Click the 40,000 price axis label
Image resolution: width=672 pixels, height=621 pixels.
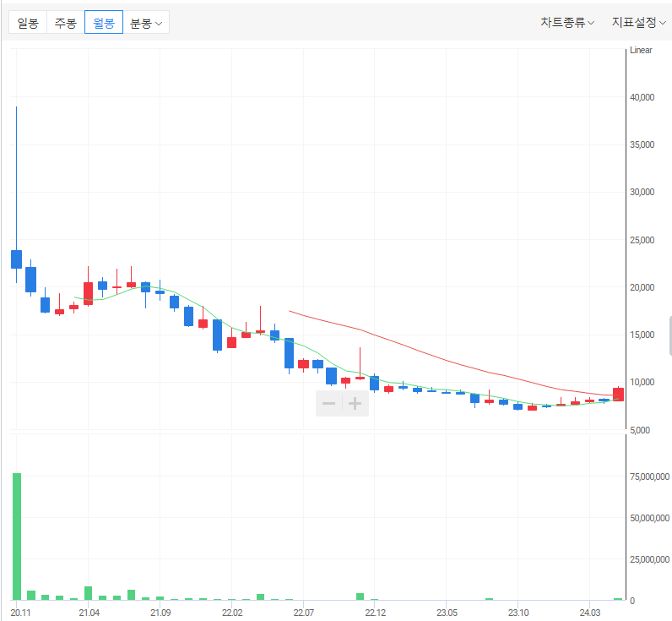[642, 97]
